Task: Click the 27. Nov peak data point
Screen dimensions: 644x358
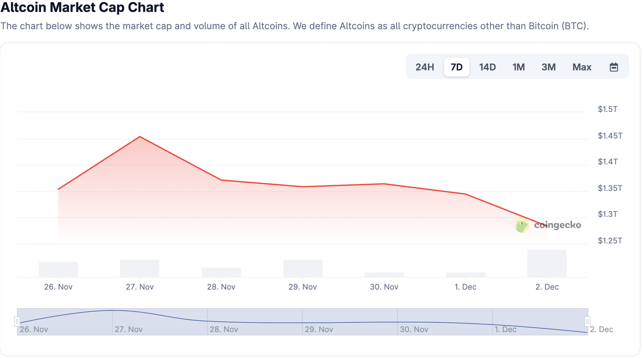Action: pyautogui.click(x=140, y=136)
